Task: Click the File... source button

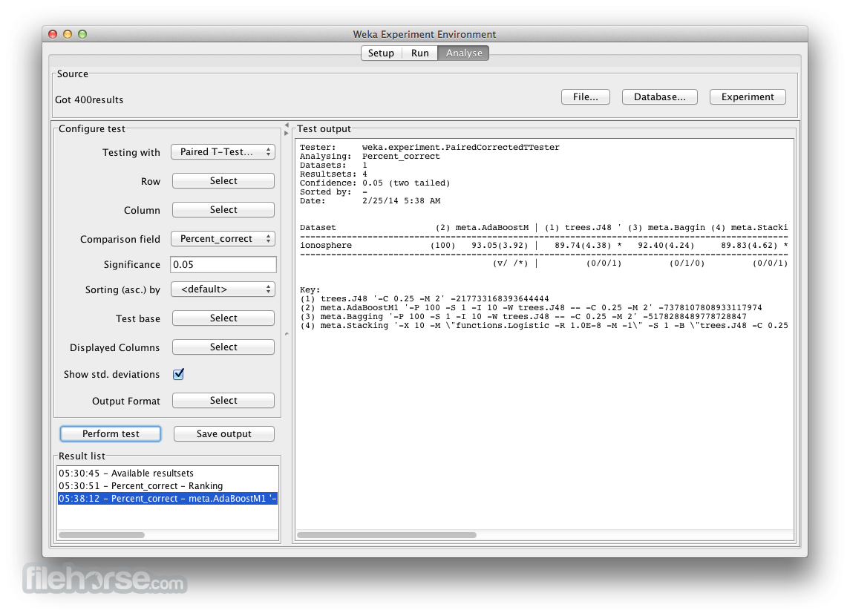Action: [x=586, y=97]
